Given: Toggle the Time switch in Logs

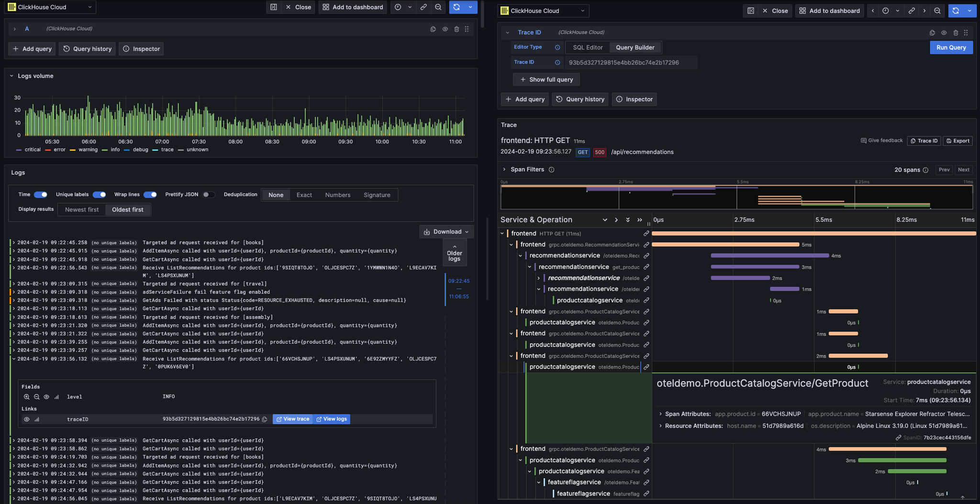Looking at the screenshot, I should [41, 195].
